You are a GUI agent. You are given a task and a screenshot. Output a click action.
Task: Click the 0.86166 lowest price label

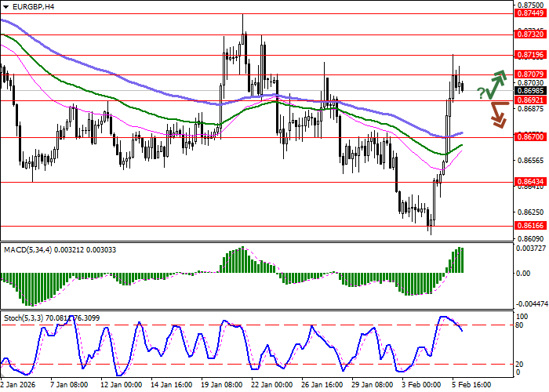[x=530, y=225]
